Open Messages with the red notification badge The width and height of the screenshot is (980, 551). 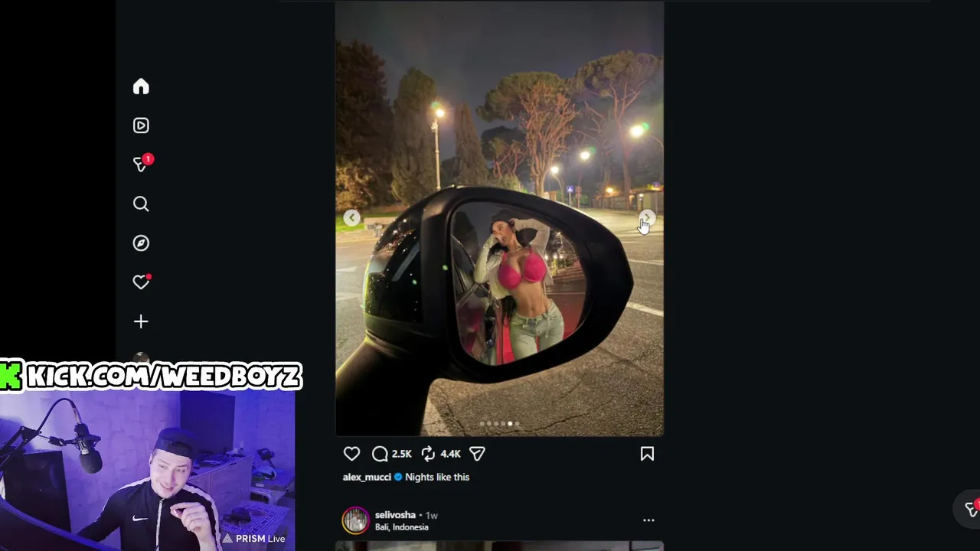point(142,164)
